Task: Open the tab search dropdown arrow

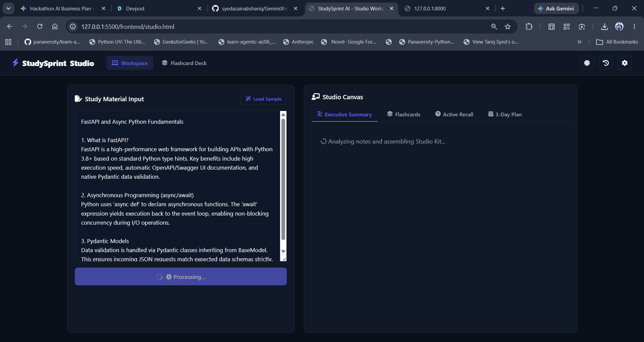Action: 8,8
